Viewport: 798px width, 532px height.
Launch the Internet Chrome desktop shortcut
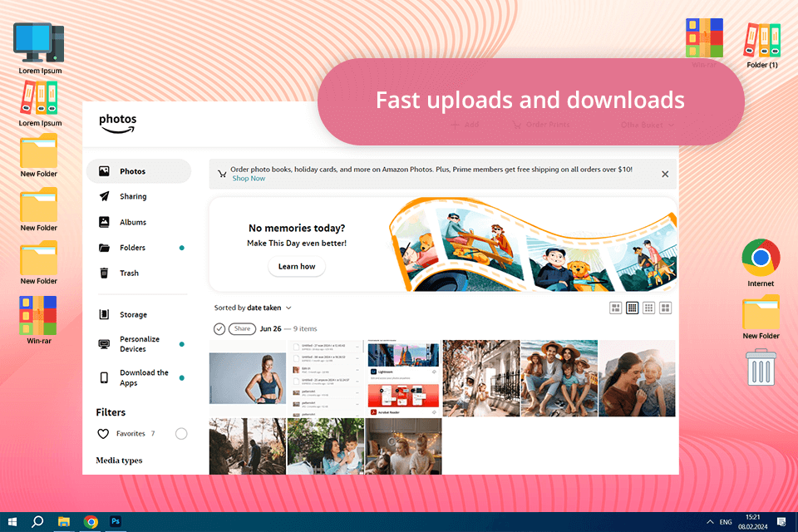(x=761, y=263)
